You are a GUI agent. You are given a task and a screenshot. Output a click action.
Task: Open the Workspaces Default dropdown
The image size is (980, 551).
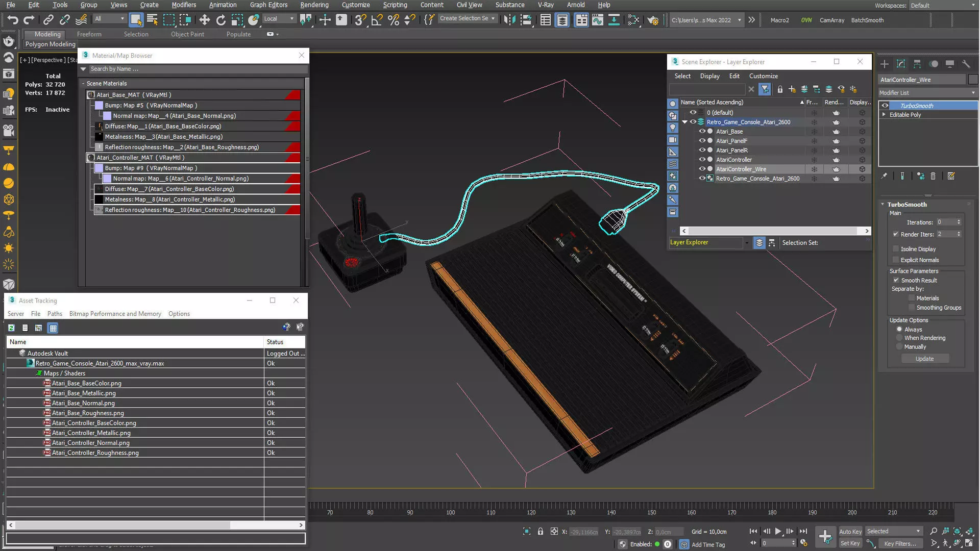(942, 5)
